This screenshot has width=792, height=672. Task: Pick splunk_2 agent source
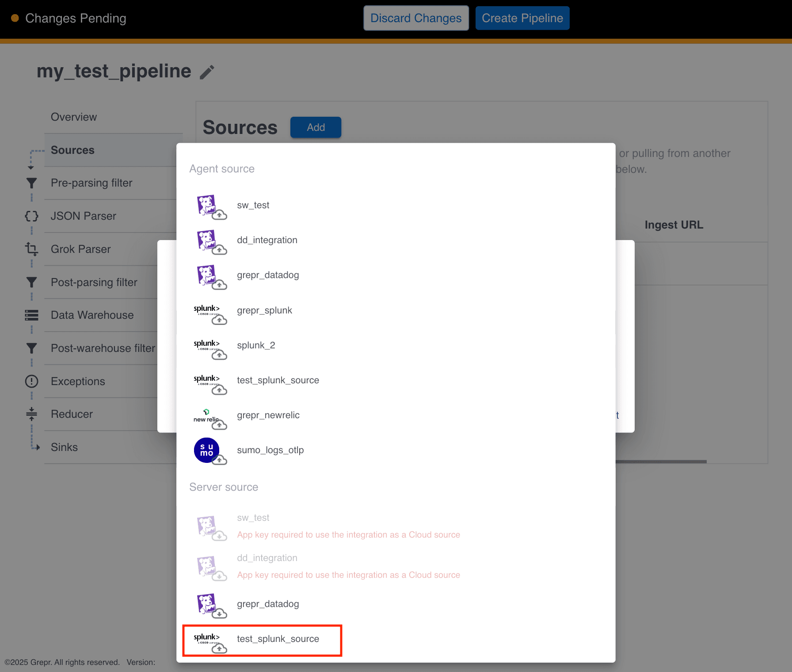point(396,345)
